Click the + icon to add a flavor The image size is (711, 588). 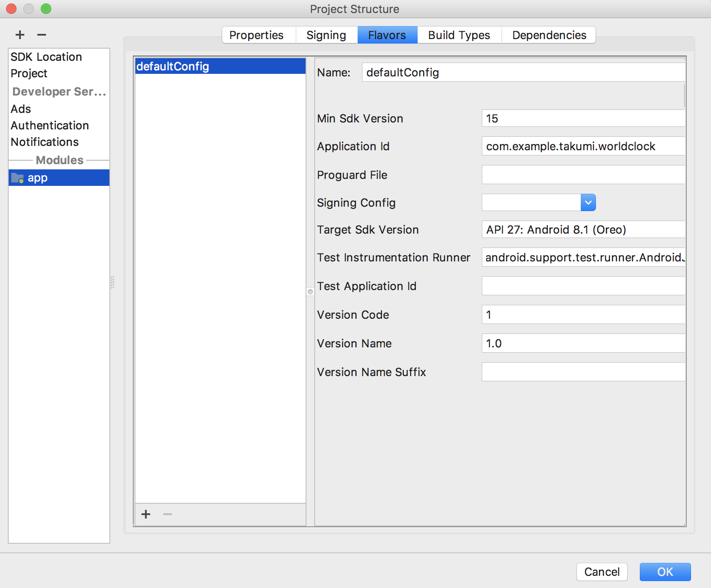click(x=145, y=514)
